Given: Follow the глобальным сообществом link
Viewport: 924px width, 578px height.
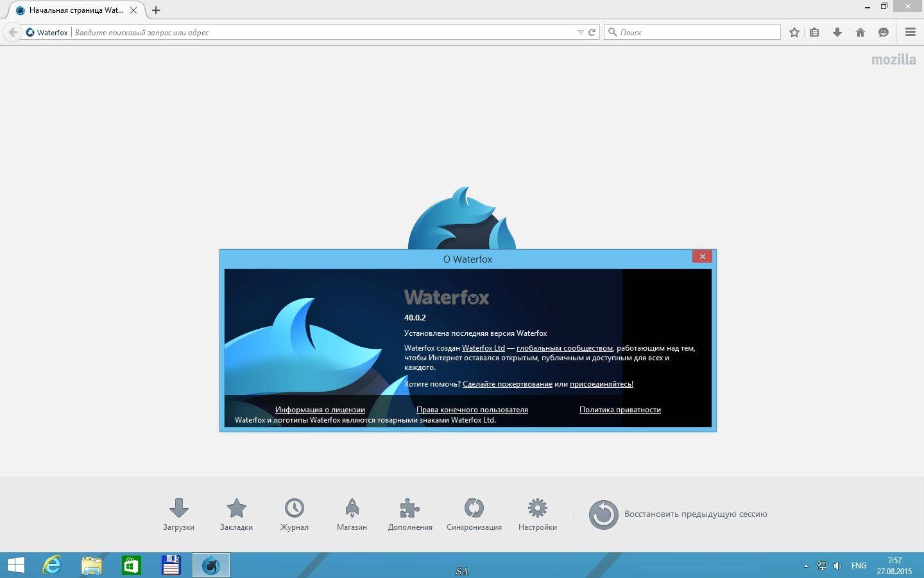Looking at the screenshot, I should pos(564,348).
